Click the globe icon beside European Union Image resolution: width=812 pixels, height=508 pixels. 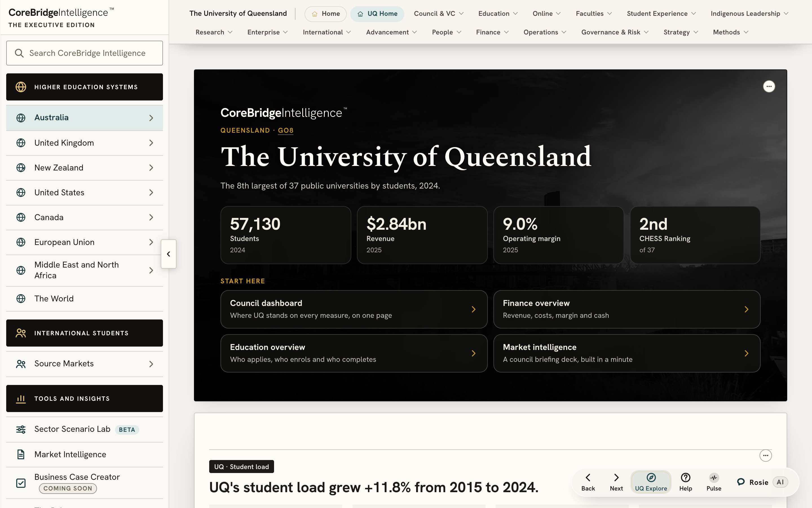[x=21, y=242]
